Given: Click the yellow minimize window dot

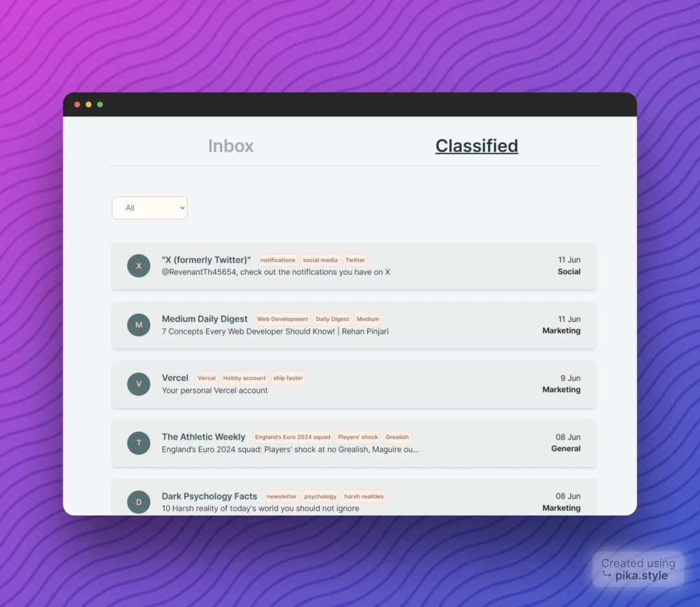Looking at the screenshot, I should 88,104.
